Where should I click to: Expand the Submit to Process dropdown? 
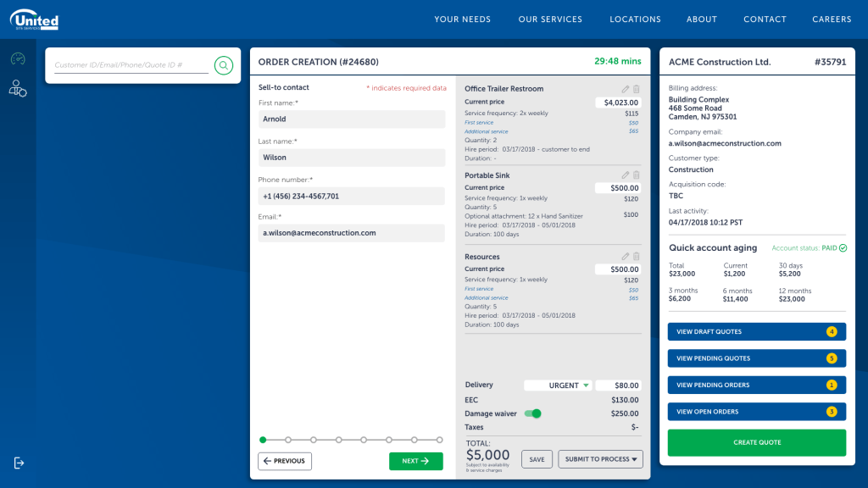click(599, 459)
